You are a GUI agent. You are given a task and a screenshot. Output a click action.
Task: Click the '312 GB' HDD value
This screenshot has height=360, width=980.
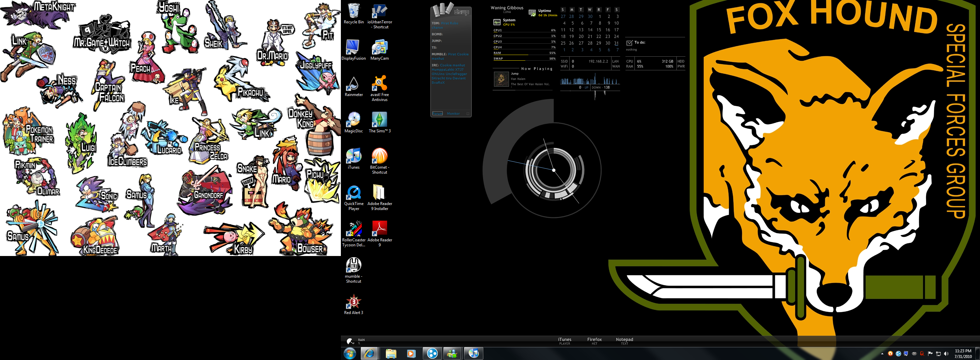point(667,61)
